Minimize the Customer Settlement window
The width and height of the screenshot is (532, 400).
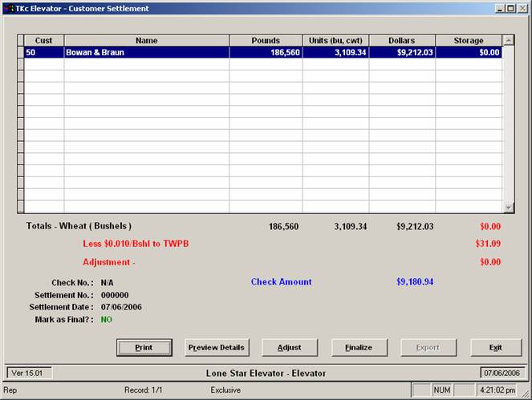(x=501, y=8)
